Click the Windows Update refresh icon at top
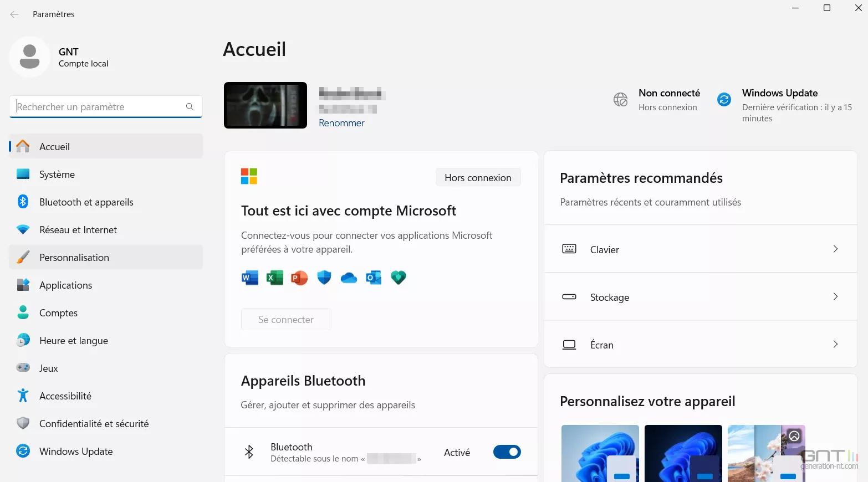This screenshot has height=482, width=868. pyautogui.click(x=724, y=99)
